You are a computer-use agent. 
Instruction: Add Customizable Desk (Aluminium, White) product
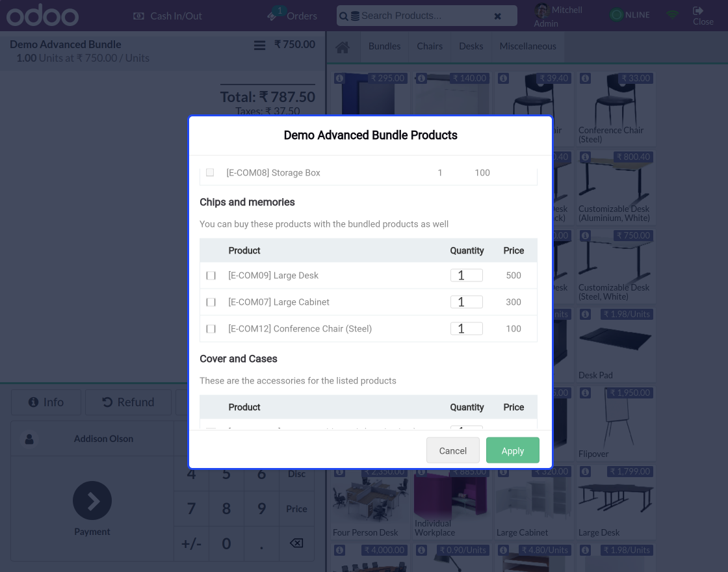click(616, 188)
